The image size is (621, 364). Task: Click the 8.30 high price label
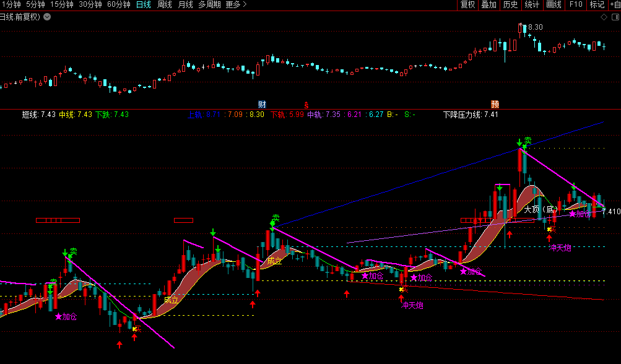535,27
